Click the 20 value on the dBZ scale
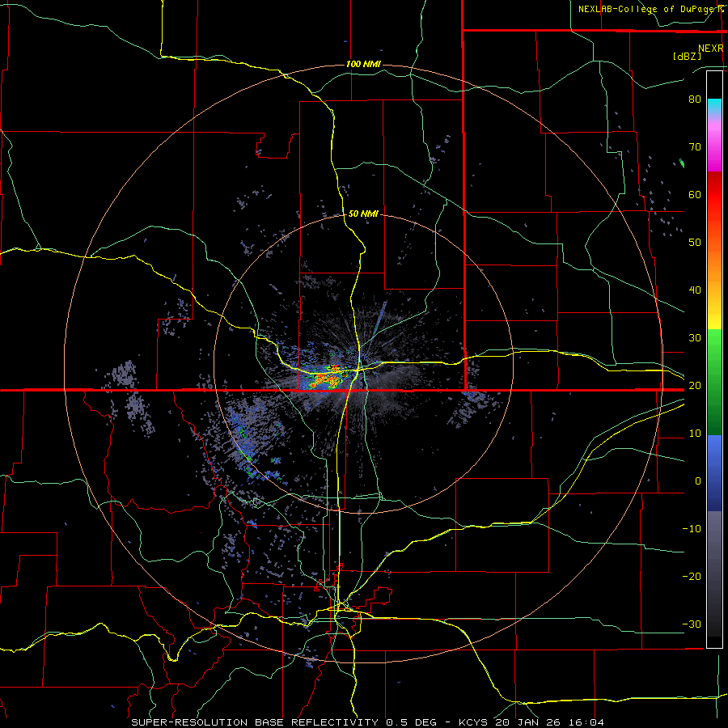The image size is (728, 728). point(695,385)
